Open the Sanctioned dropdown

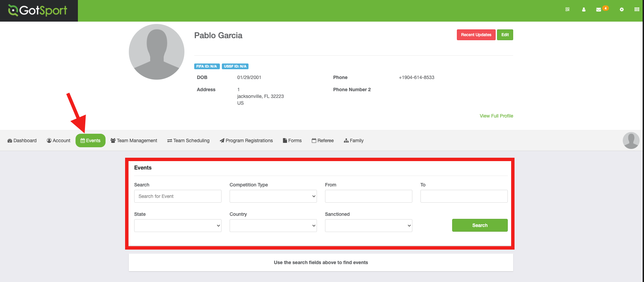pyautogui.click(x=369, y=226)
